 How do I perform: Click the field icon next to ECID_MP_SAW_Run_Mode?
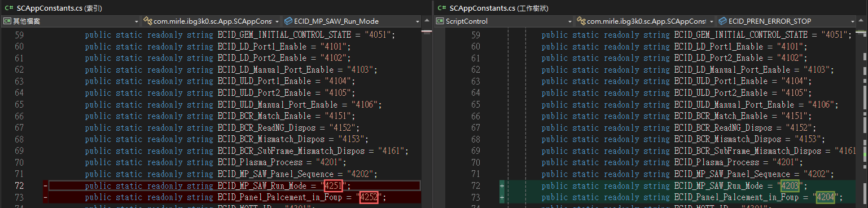(289, 21)
